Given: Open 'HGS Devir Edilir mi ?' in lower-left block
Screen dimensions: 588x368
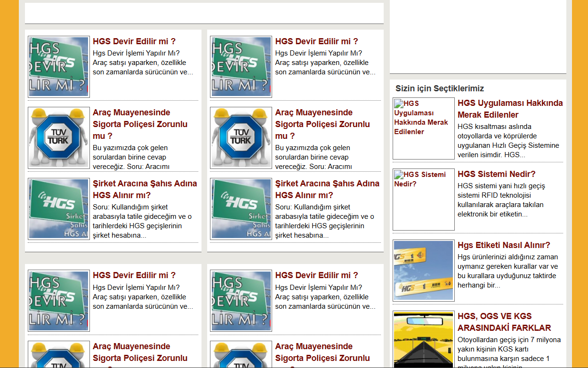Looking at the screenshot, I should pyautogui.click(x=134, y=275).
